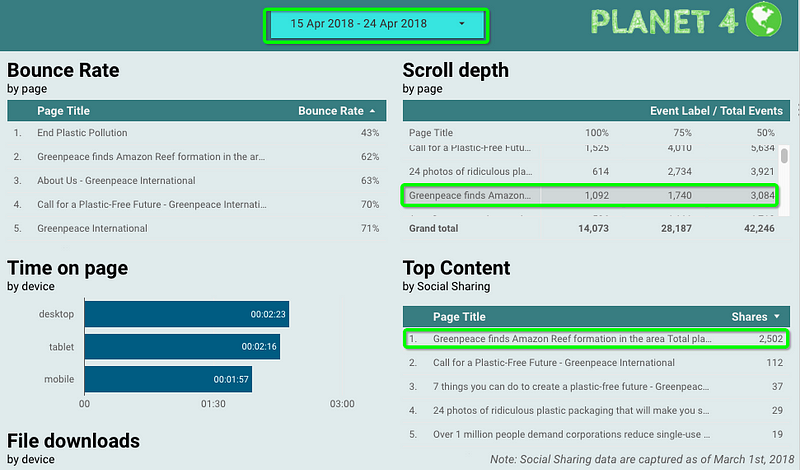Select Greenpeace International row with 71%
Screen dimensions: 800x470
coord(196,229)
